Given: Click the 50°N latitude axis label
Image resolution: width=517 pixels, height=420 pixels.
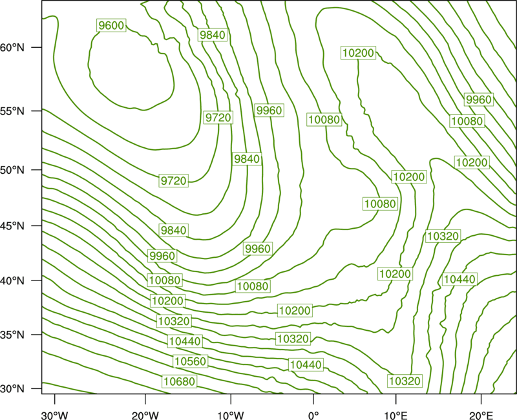Looking at the screenshot, I should tap(12, 170).
